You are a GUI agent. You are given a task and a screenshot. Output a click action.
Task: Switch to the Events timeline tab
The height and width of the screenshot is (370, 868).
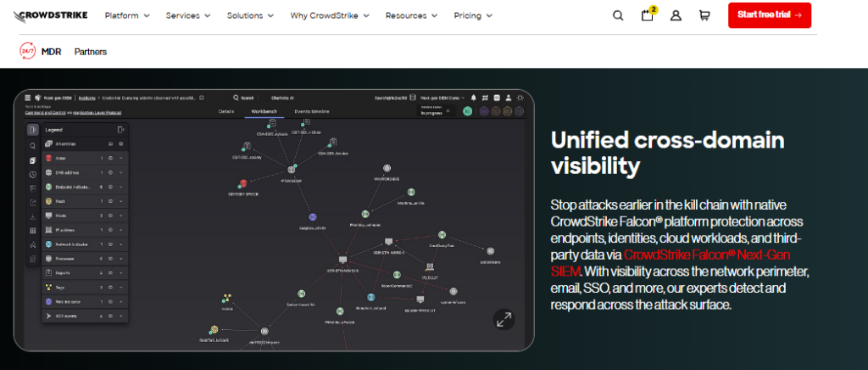312,111
